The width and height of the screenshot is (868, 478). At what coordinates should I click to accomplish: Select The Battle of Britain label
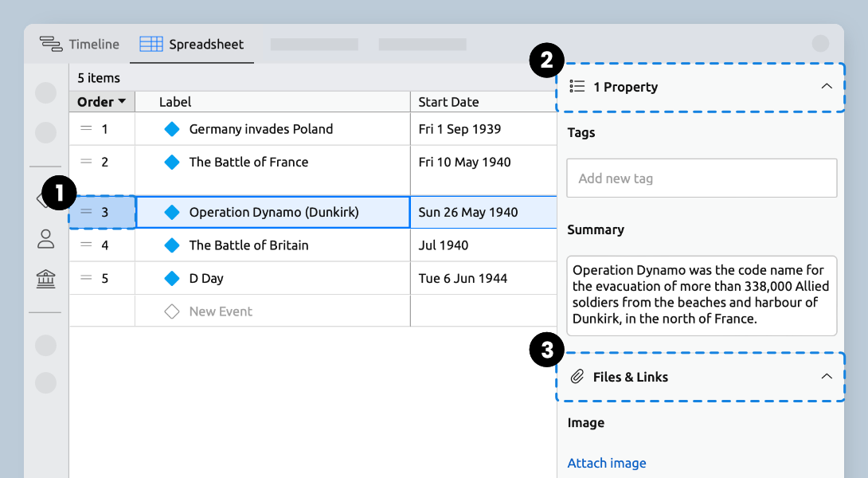coord(248,245)
